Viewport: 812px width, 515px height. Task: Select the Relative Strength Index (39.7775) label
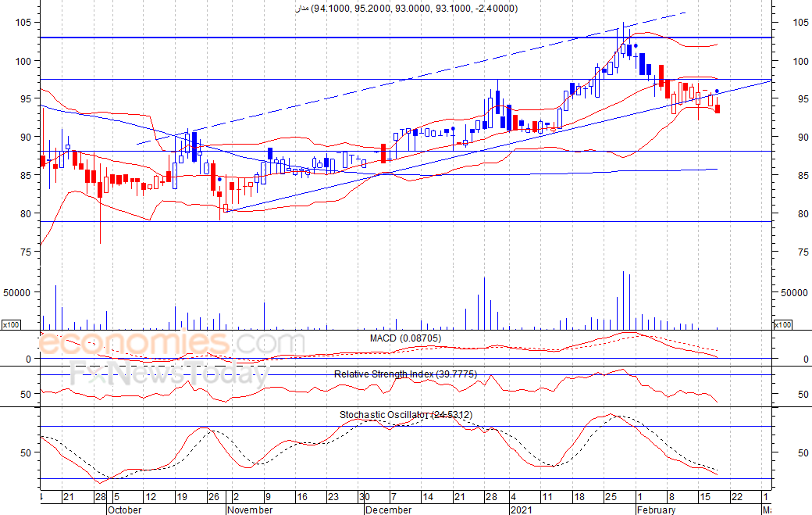pos(405,374)
